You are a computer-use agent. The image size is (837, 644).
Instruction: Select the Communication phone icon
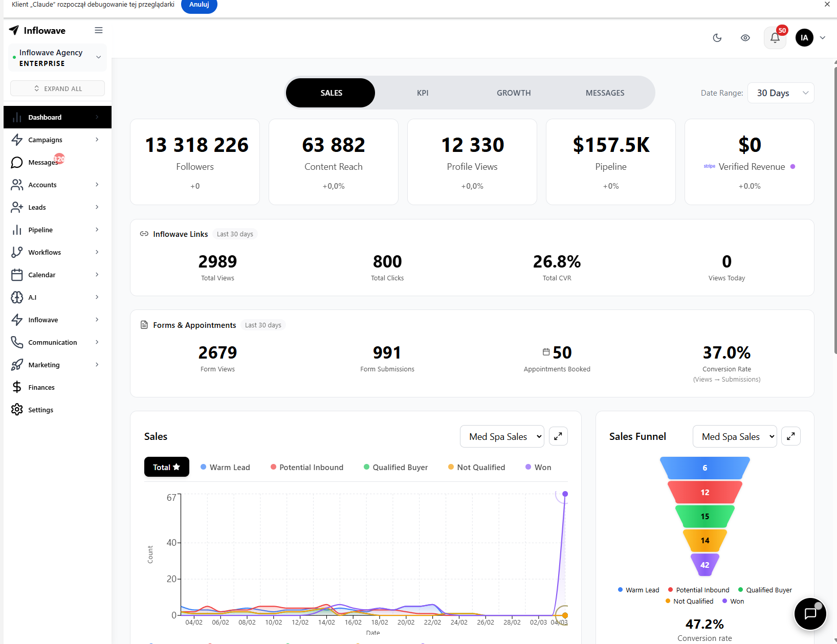pyautogui.click(x=17, y=342)
